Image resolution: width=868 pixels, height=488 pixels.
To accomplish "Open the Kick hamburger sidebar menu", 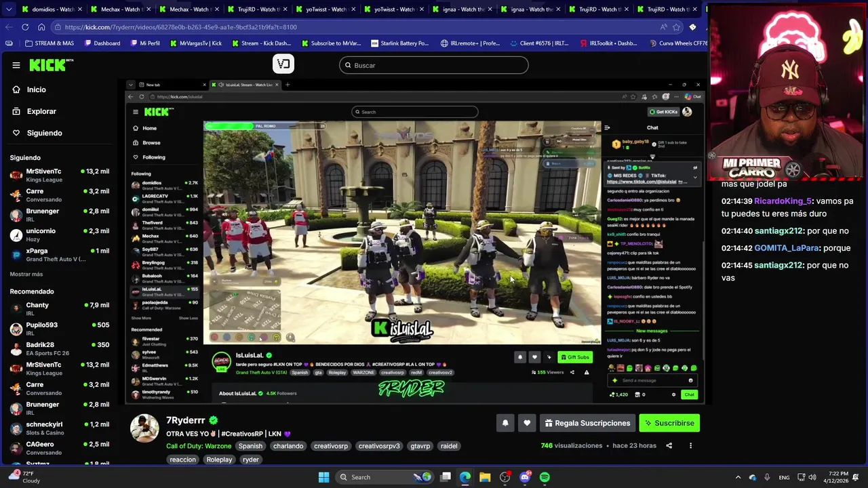I will pyautogui.click(x=16, y=65).
